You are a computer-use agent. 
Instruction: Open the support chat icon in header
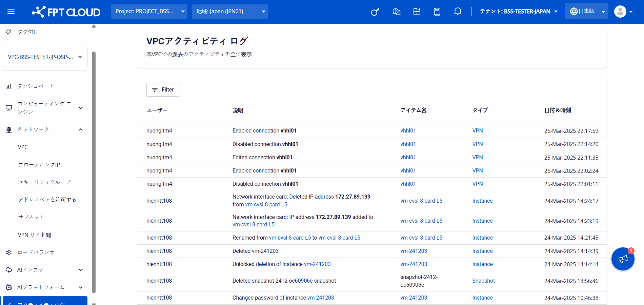(396, 12)
